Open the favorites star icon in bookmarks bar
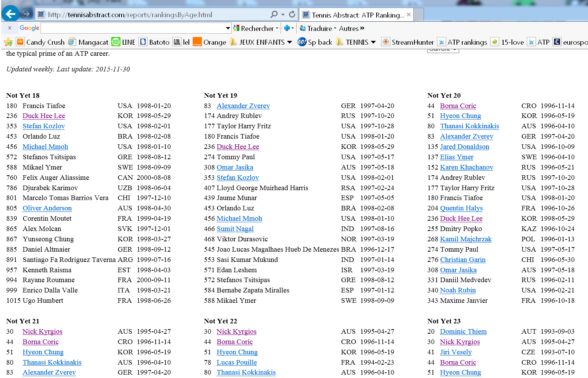Screen dimensions: 588x378 pos(8,42)
